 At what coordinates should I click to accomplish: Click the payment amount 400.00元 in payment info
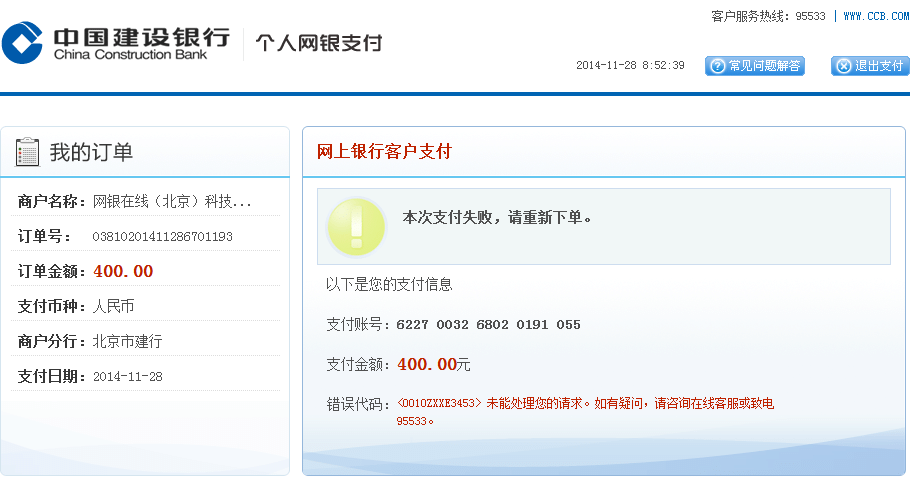(433, 365)
